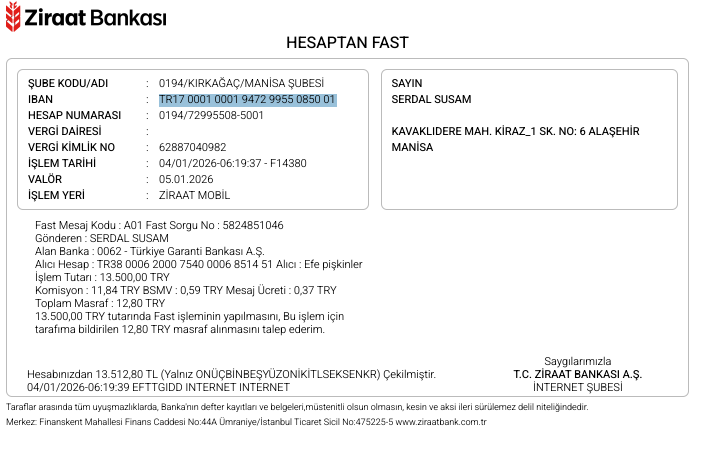Click the Komisyon : 11,84 TRY line

[185, 290]
